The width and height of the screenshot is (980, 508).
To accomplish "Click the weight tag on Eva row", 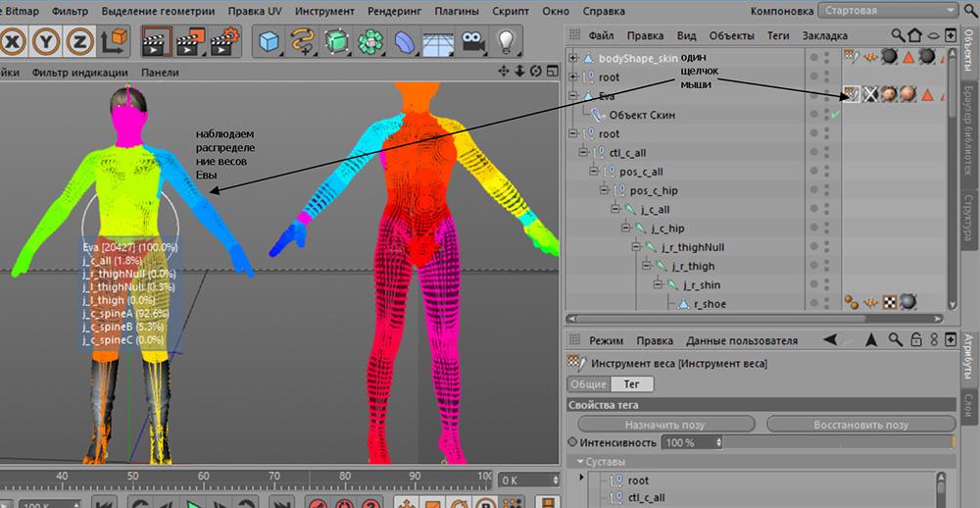I will (x=853, y=95).
